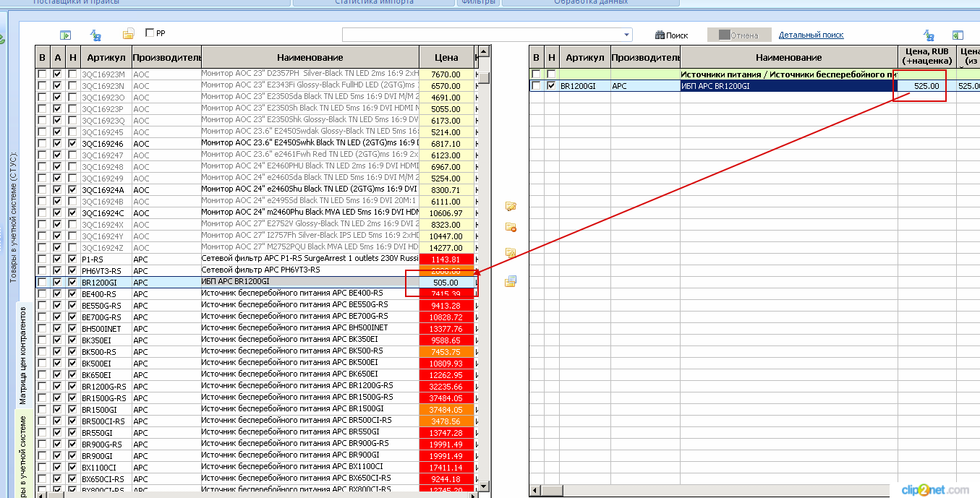Select the price cell 17411.14
This screenshot has height=498, width=980.
446,468
